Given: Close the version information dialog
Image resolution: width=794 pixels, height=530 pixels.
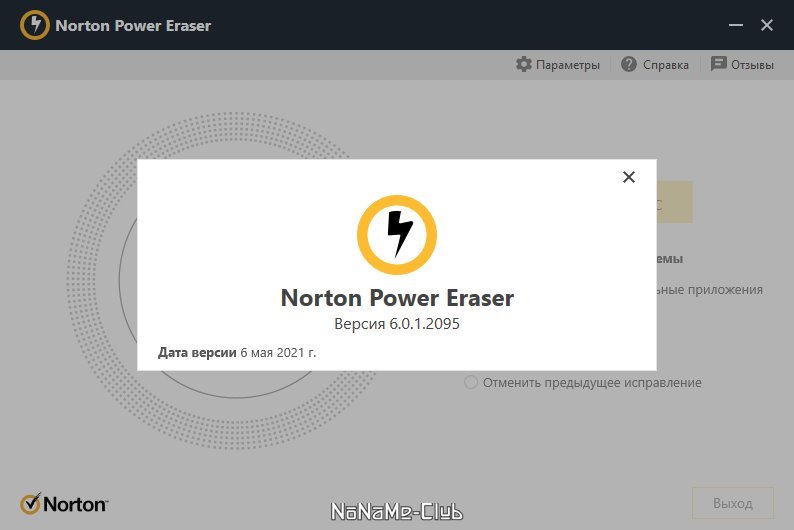Looking at the screenshot, I should pyautogui.click(x=628, y=177).
